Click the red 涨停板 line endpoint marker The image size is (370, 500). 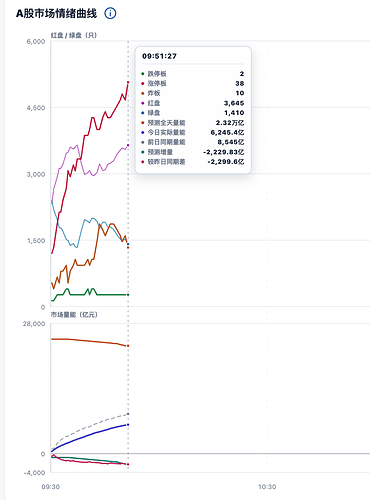pos(128,82)
